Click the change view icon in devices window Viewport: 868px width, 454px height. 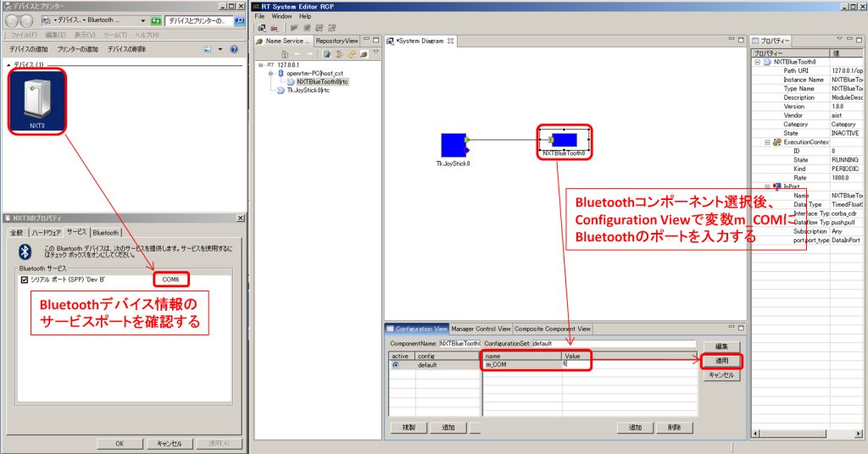point(208,49)
